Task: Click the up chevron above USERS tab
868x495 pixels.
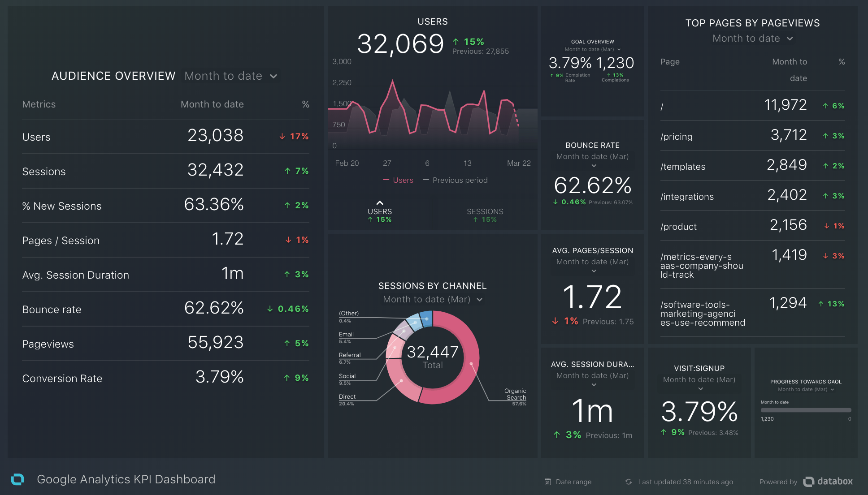Action: 380,203
